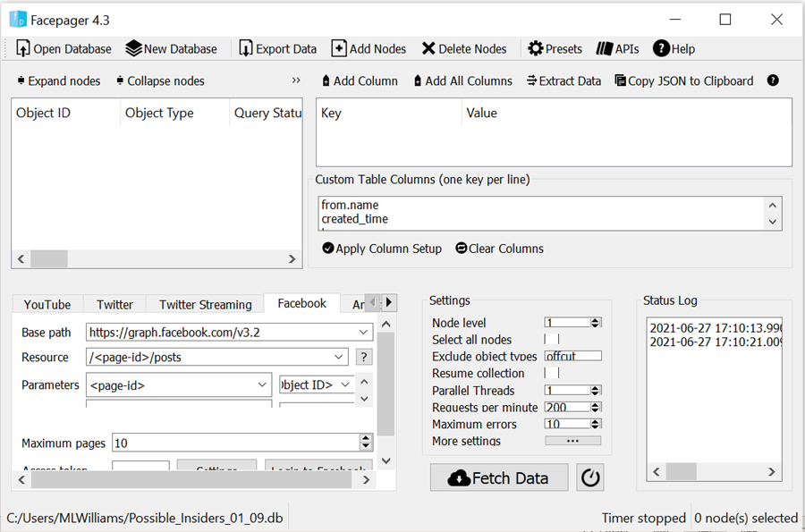The image size is (805, 532).
Task: Click Extract Data
Action: (563, 81)
